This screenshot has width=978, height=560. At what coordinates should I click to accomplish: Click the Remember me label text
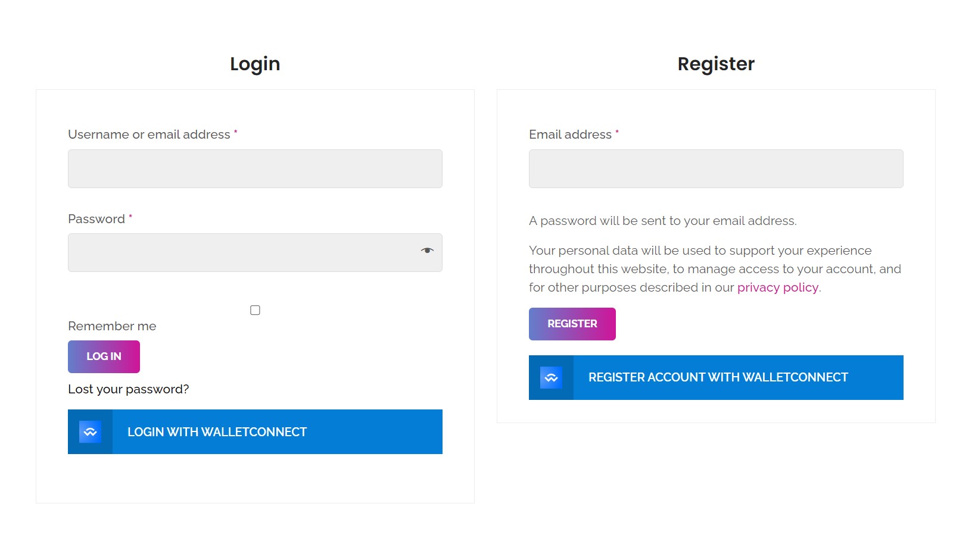point(111,326)
